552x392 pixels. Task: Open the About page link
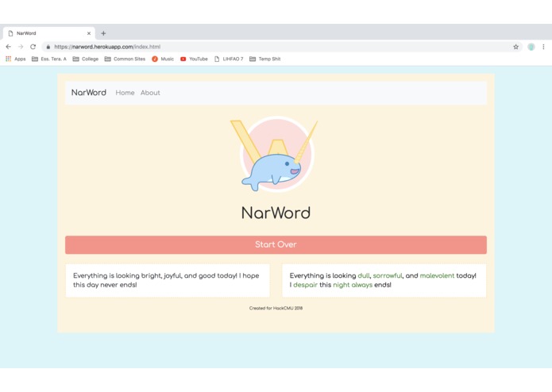150,93
